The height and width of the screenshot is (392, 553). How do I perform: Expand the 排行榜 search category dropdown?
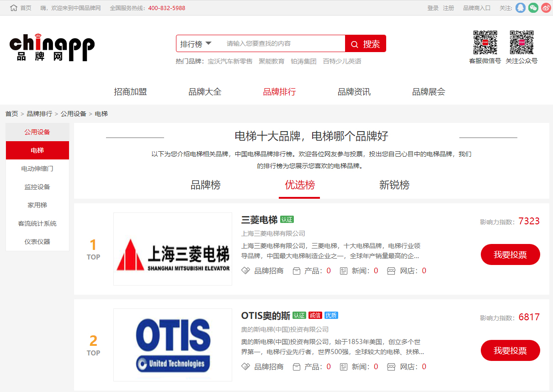click(196, 44)
